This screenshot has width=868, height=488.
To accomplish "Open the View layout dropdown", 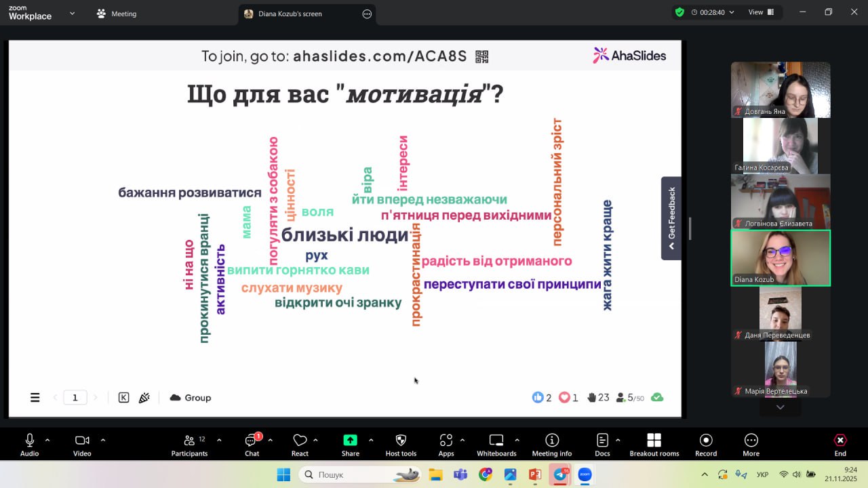I will [759, 12].
